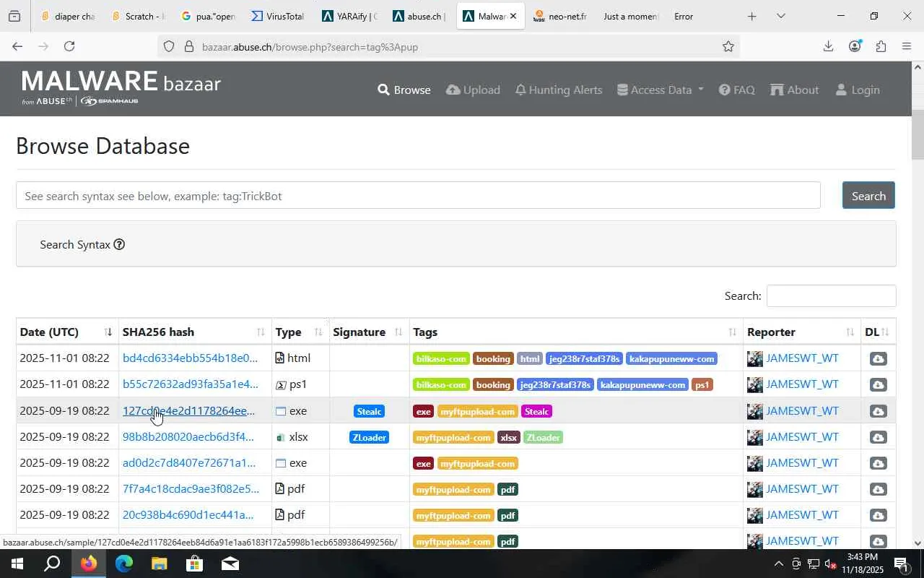Switch to the VirusTotal tab
This screenshot has width=924, height=578.
point(278,16)
